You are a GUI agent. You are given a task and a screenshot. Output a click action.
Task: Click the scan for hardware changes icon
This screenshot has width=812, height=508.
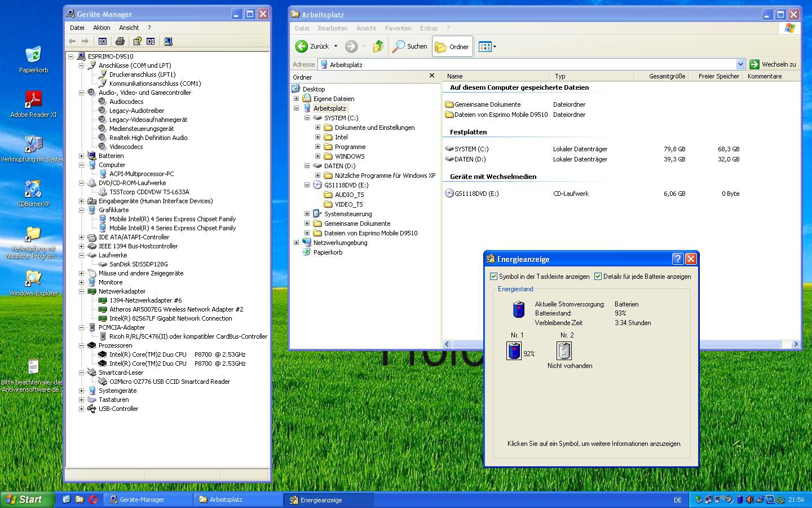(167, 41)
